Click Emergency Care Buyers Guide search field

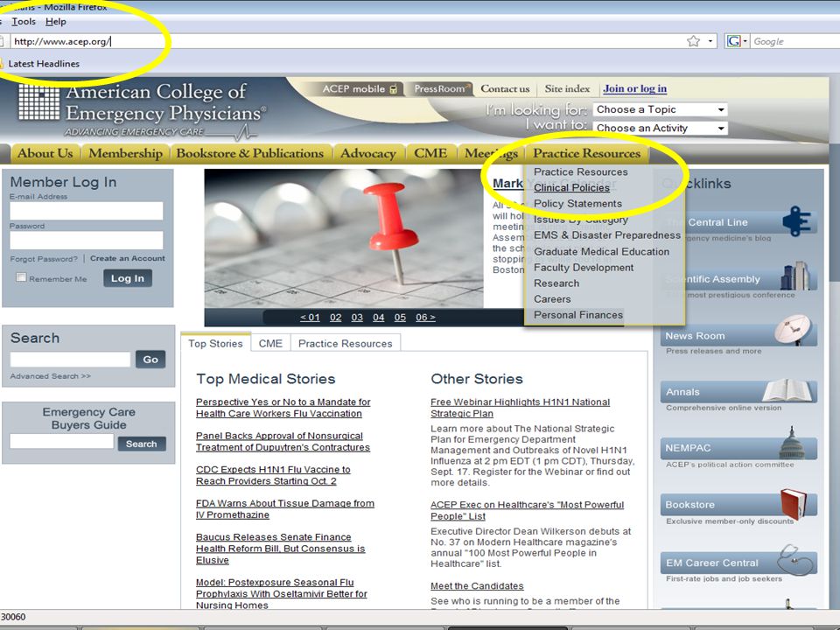[61, 442]
